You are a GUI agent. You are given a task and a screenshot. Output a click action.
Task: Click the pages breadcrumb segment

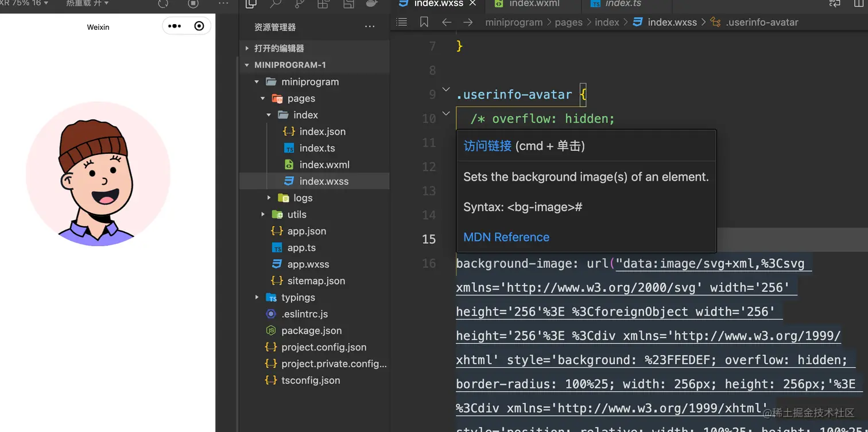569,22
